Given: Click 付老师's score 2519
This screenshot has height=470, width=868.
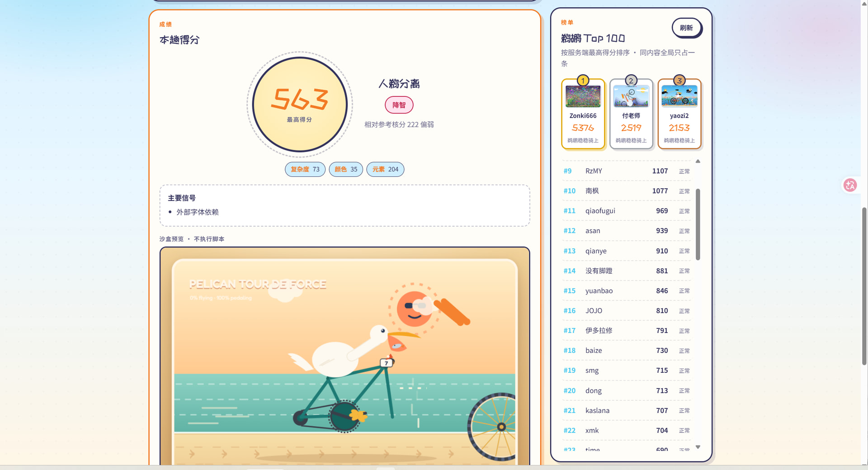Looking at the screenshot, I should tap(631, 128).
